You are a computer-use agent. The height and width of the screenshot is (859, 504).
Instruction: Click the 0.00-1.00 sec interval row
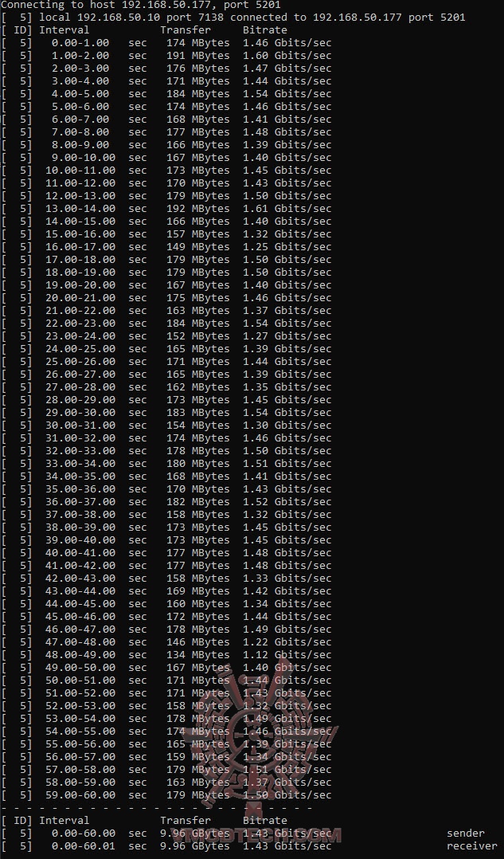(166, 43)
